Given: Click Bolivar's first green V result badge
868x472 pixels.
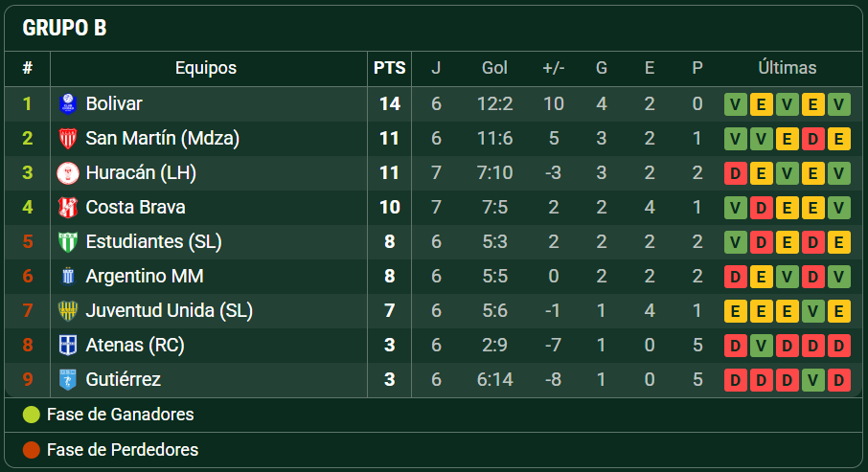Looking at the screenshot, I should click(735, 104).
